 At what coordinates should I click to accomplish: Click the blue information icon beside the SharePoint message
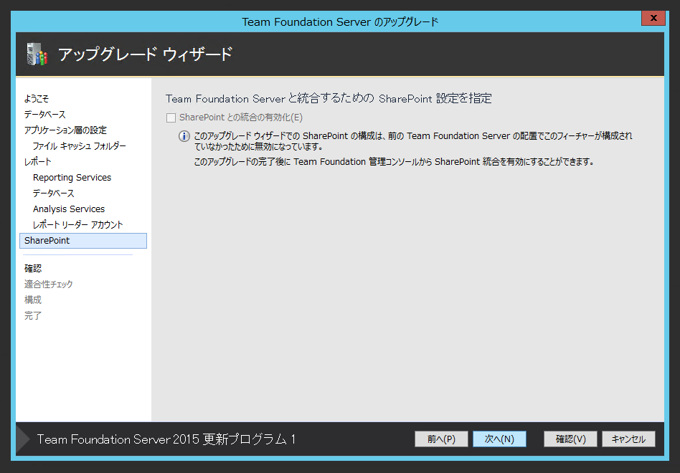[184, 136]
